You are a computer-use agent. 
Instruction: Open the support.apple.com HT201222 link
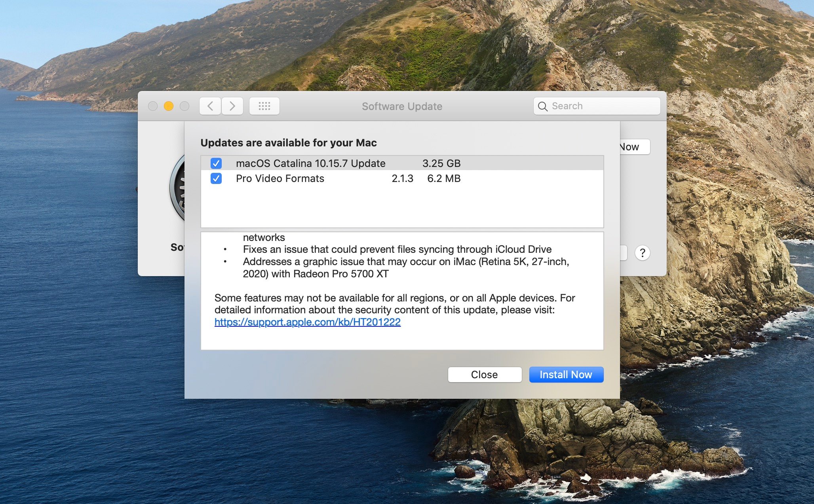(308, 322)
